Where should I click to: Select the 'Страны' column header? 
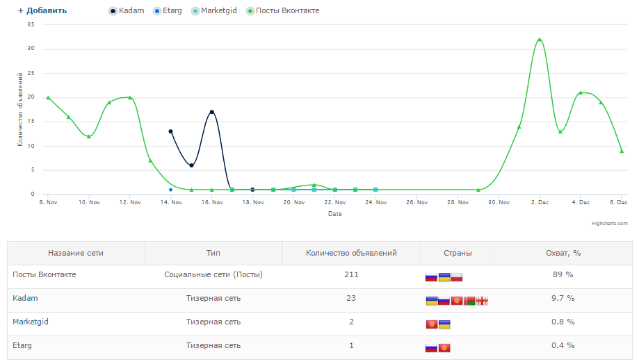458,253
